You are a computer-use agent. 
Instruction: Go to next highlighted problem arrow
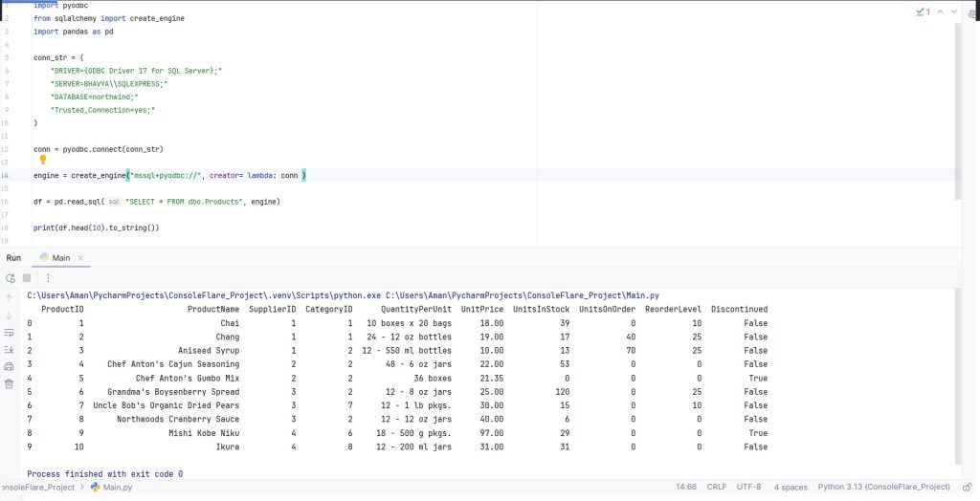[954, 11]
